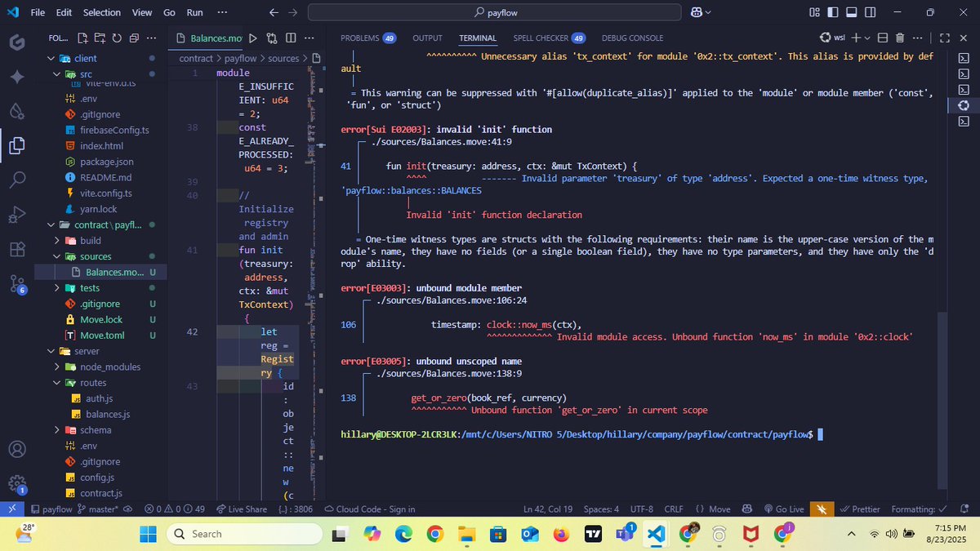Create a new file in Explorer
Screen dimensions: 980x551
[x=82, y=38]
